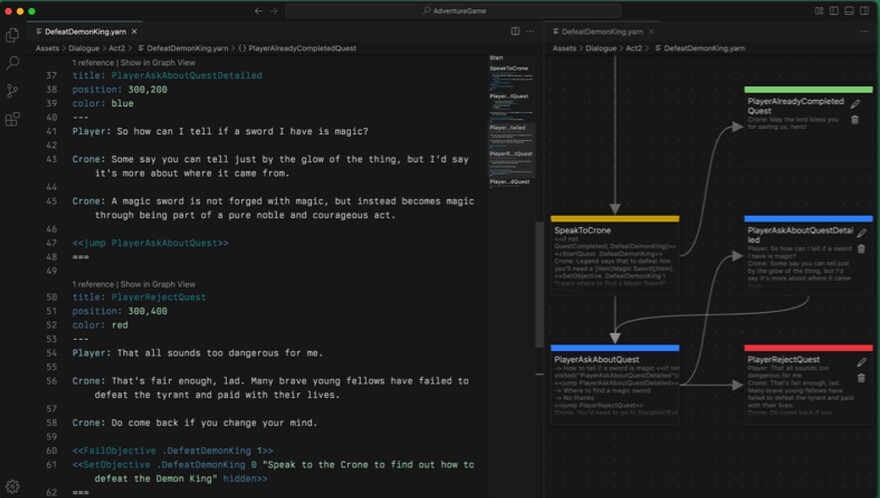This screenshot has width=880, height=498.
Task: Toggle bottom panel visibility
Action: [850, 11]
